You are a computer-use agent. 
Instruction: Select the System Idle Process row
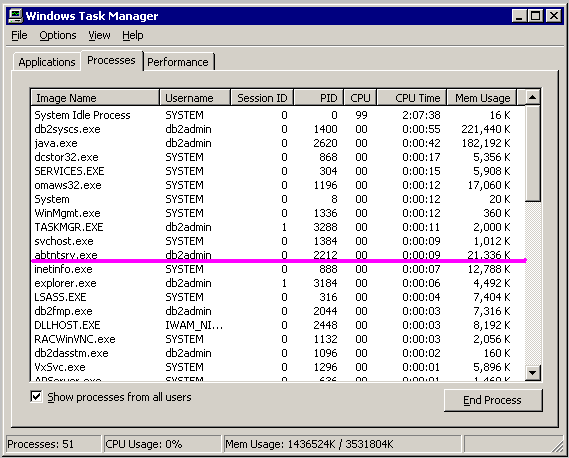(x=278, y=115)
